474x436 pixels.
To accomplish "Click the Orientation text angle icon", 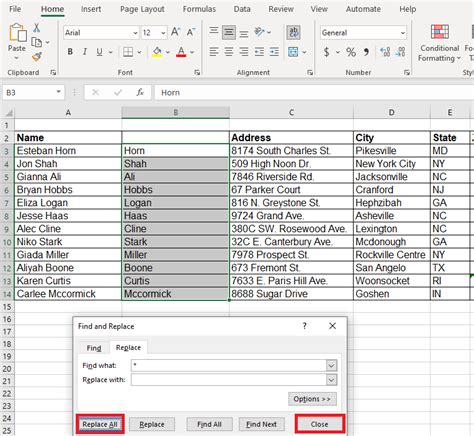I will click(259, 32).
